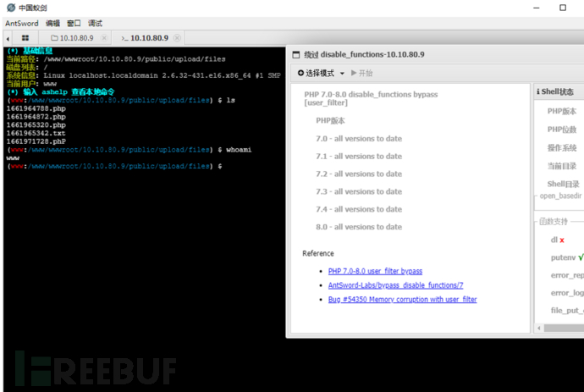Image resolution: width=584 pixels, height=392 pixels.
Task: Click the grid home tab icon
Action: coord(25,38)
